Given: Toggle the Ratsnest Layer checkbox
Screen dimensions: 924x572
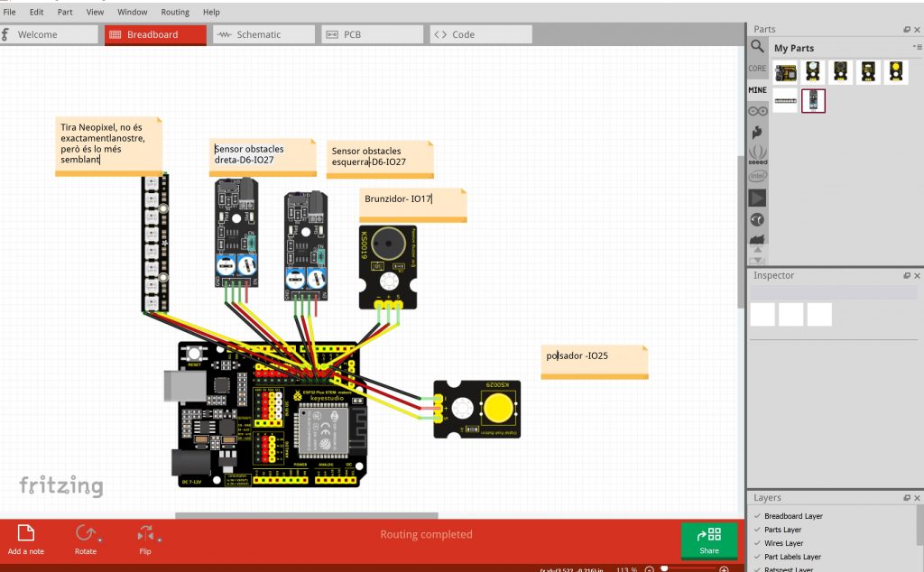Looking at the screenshot, I should (756, 569).
